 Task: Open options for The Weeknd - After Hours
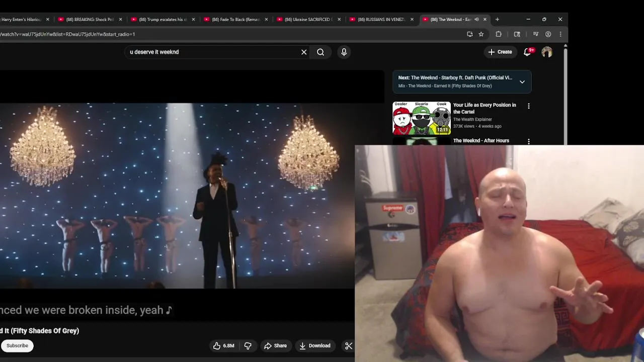pos(528,141)
